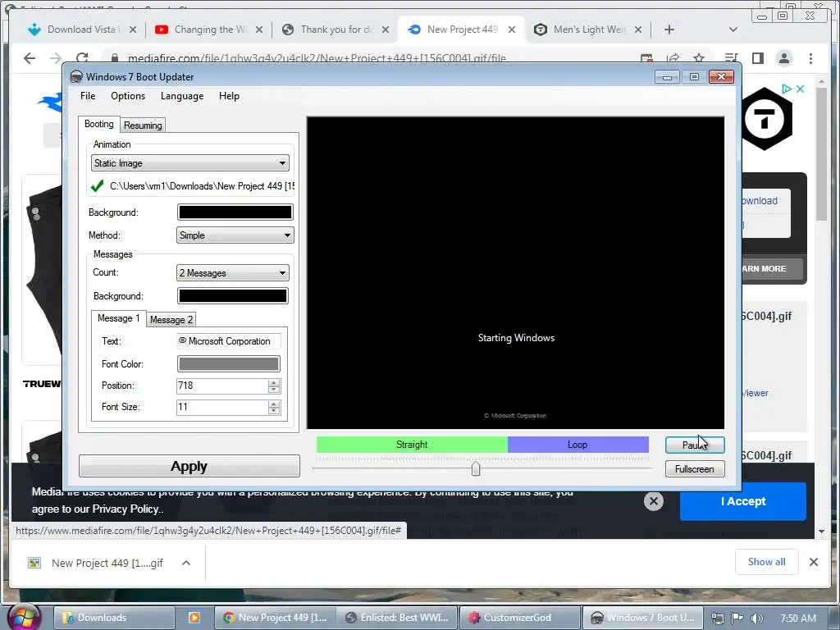This screenshot has height=630, width=840.
Task: Open the File menu in Boot Updater
Action: coord(88,96)
